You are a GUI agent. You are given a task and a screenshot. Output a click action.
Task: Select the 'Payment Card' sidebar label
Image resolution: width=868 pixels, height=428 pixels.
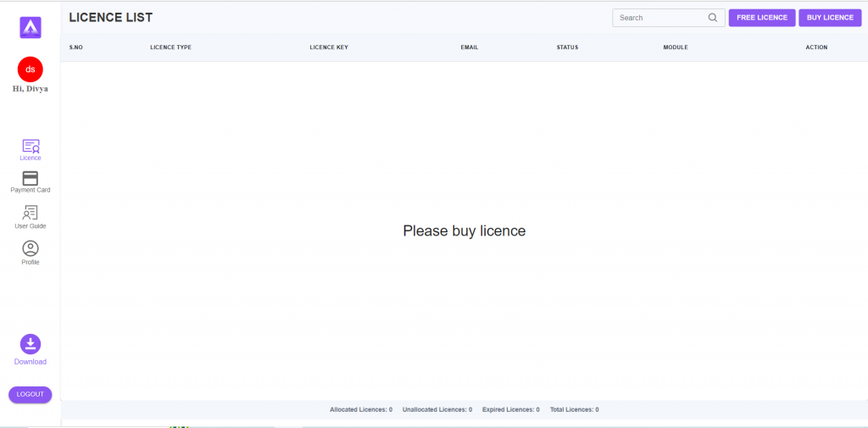click(31, 190)
